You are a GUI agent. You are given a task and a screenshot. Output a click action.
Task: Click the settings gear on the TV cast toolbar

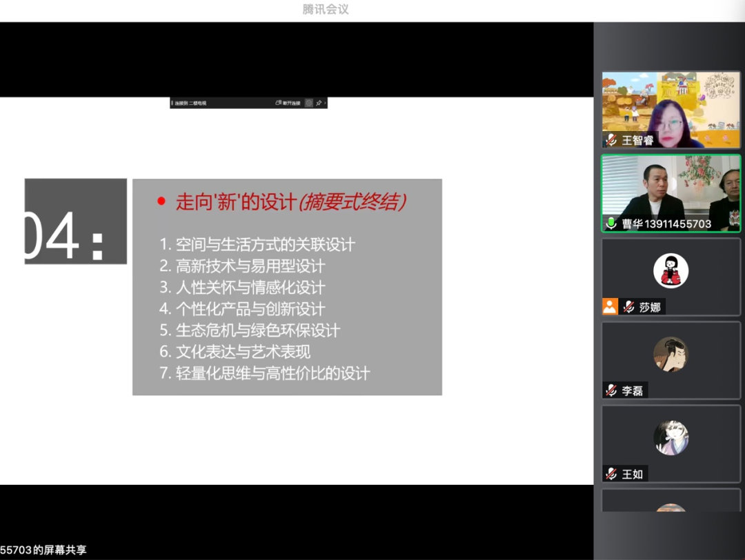[309, 103]
